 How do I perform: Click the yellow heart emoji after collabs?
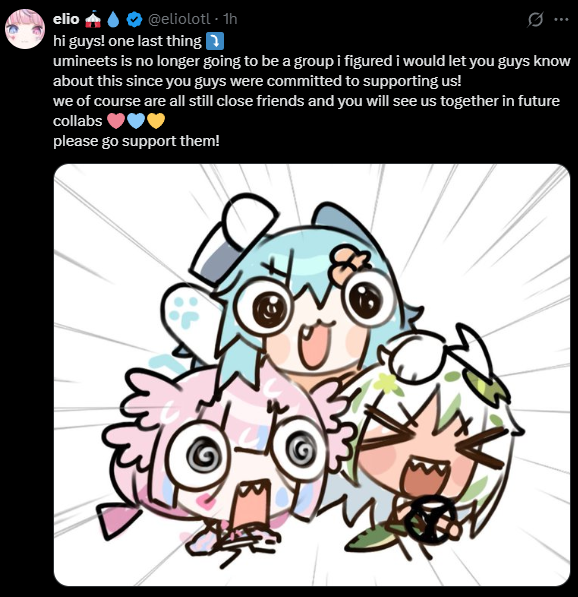click(156, 121)
